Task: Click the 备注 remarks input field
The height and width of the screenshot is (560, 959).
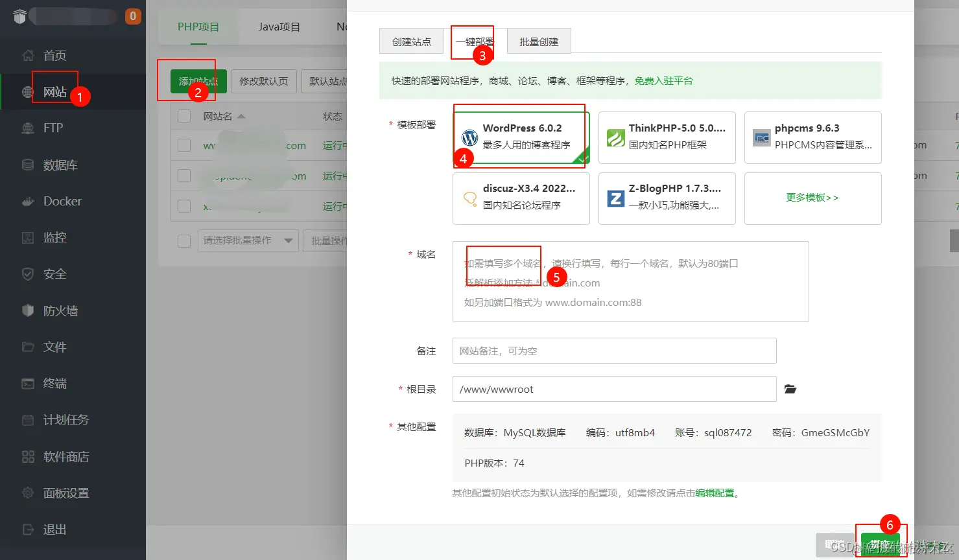Action: [614, 351]
